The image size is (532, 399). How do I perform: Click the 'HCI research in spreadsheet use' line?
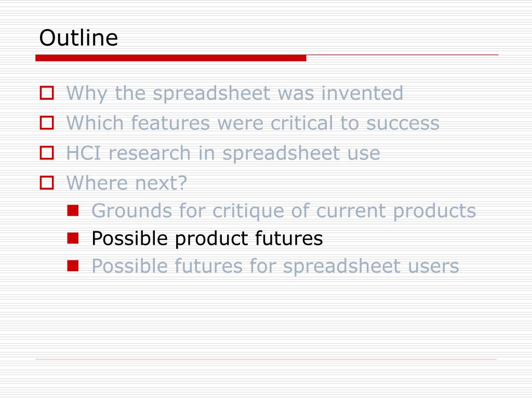pos(223,153)
